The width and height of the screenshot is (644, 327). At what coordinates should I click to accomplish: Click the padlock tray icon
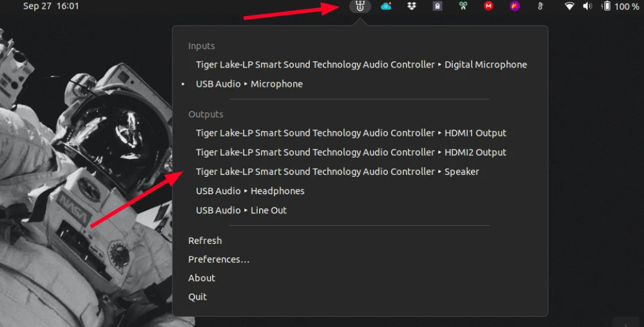click(438, 6)
